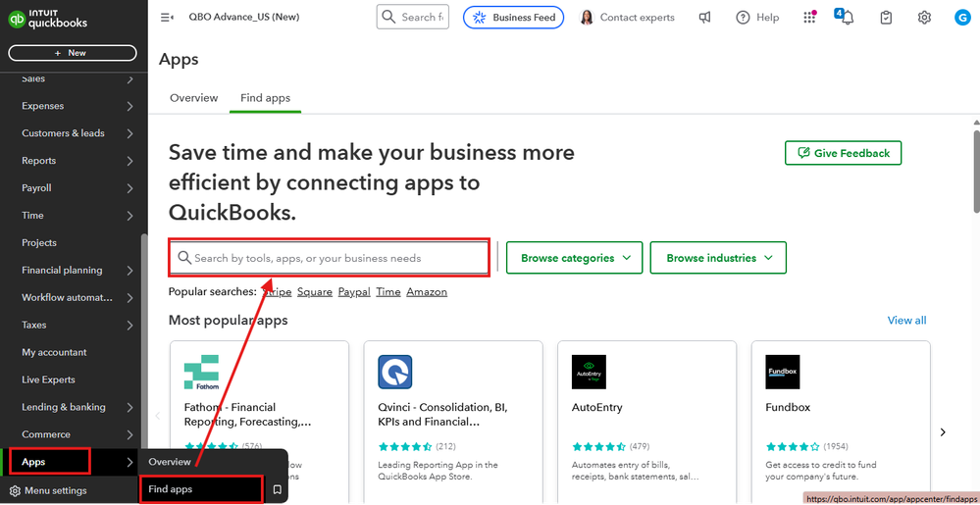
Task: Click the user profile avatar
Action: [961, 17]
